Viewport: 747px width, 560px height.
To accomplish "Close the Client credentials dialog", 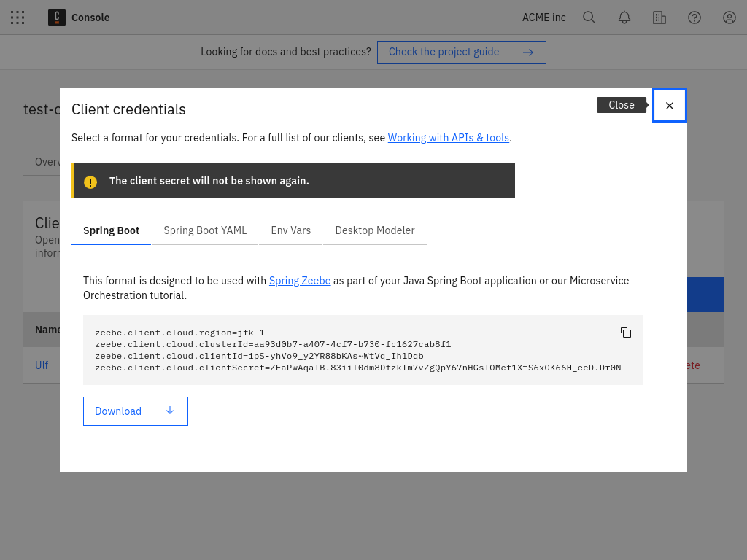I will pyautogui.click(x=670, y=105).
